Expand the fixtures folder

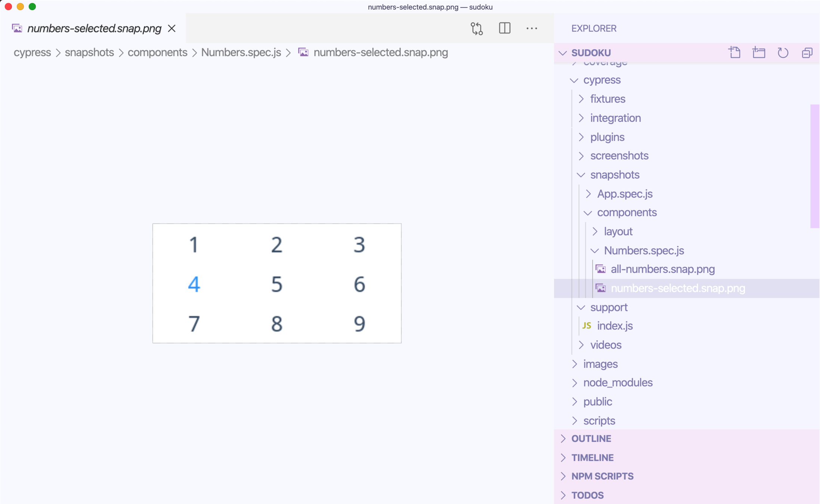tap(607, 99)
